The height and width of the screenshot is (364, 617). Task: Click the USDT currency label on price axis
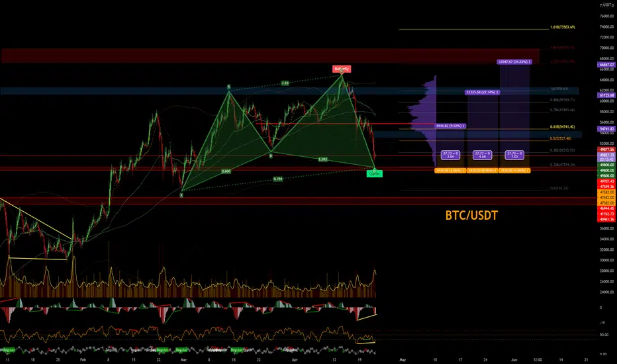click(x=608, y=5)
